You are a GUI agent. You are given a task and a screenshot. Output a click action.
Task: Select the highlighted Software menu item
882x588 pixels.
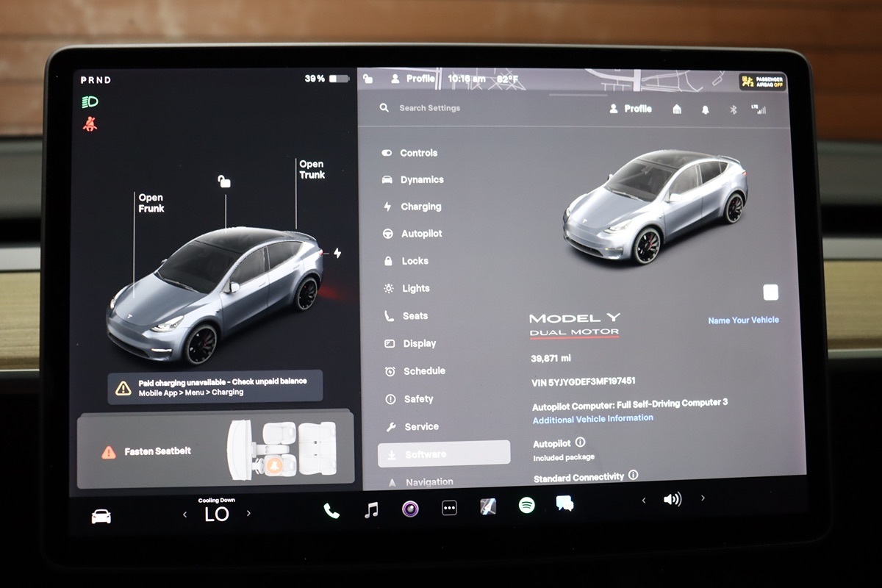point(444,453)
